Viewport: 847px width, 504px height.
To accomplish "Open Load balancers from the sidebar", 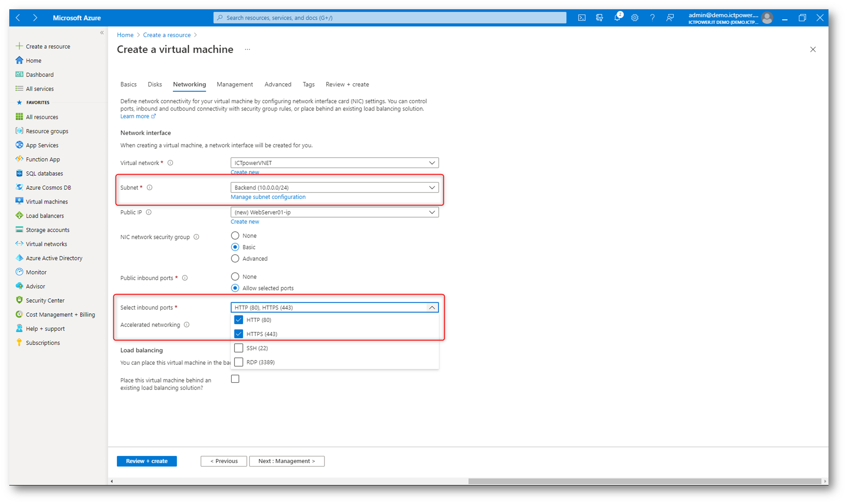I will [45, 215].
